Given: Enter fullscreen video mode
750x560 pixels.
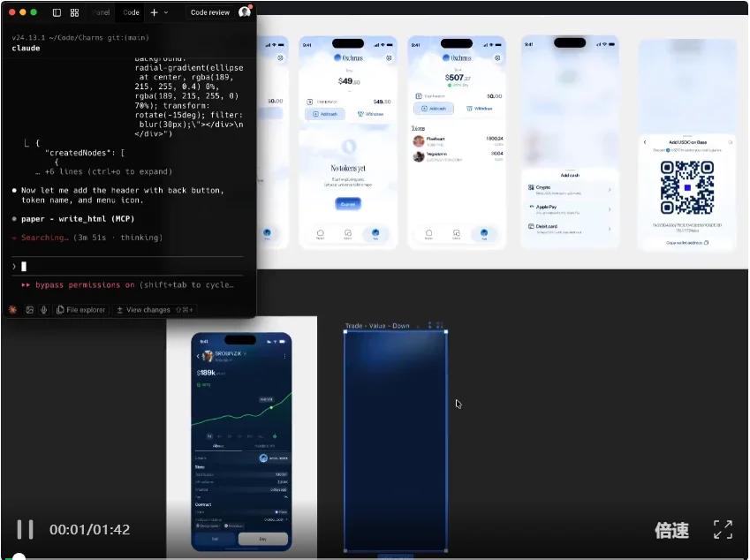Looking at the screenshot, I should tap(723, 530).
